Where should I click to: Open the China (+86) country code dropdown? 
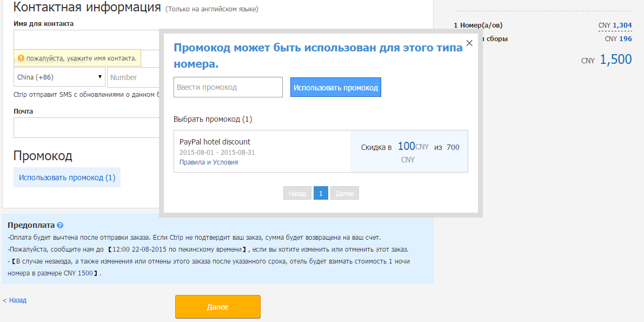59,77
